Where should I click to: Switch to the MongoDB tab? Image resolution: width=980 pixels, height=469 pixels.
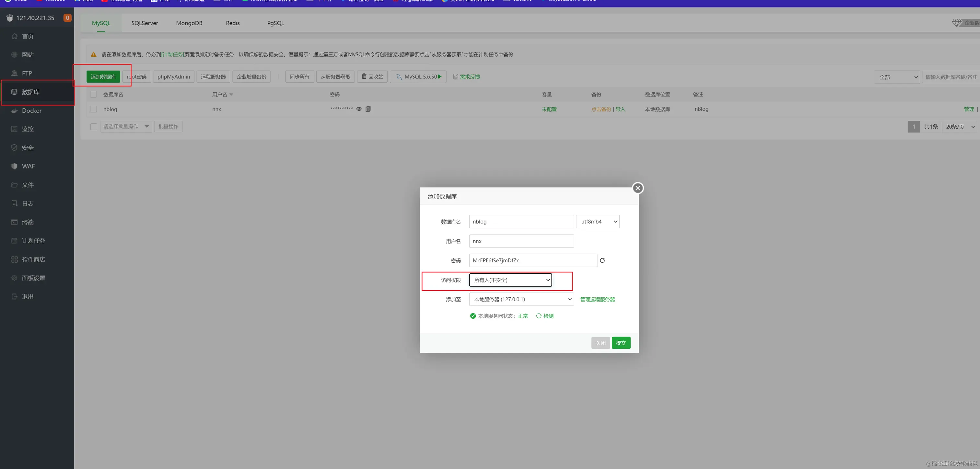click(189, 23)
